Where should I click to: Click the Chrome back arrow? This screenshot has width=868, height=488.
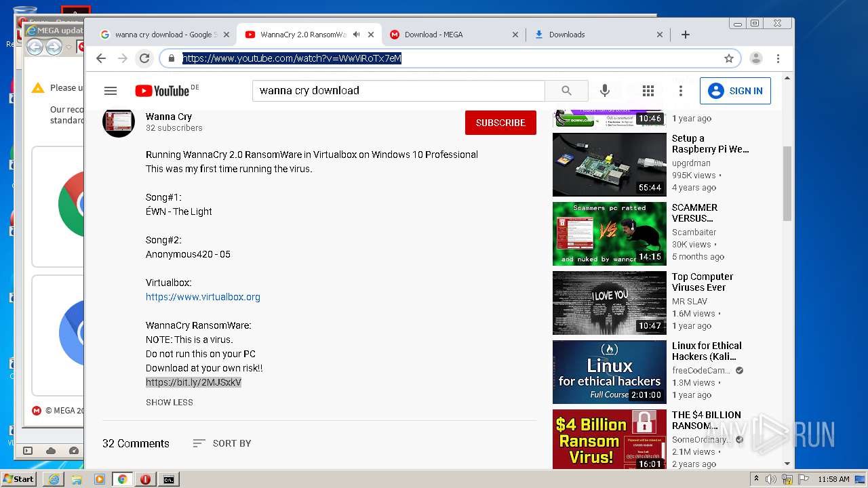pos(101,58)
